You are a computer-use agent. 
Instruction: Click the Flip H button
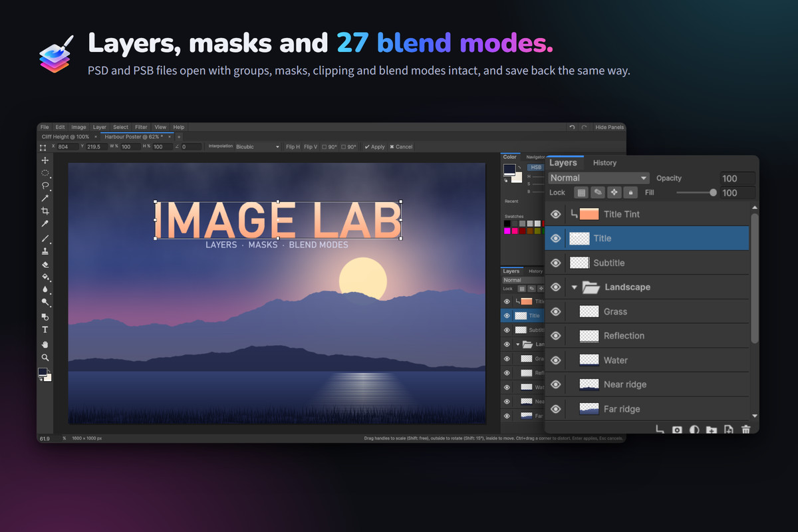click(293, 146)
